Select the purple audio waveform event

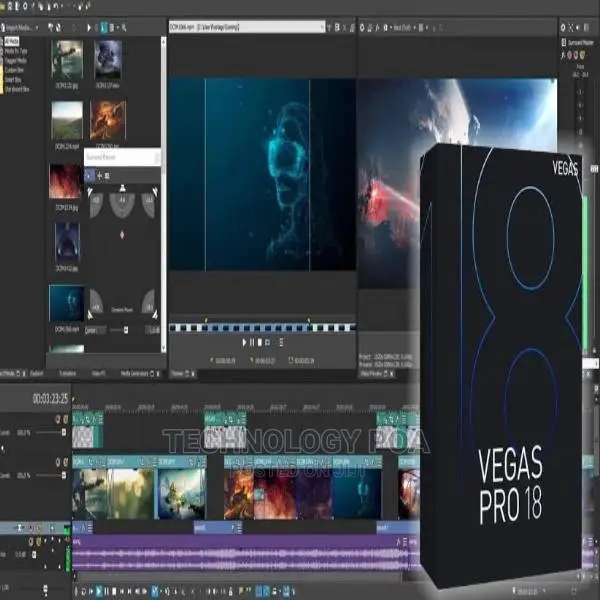coord(241,554)
